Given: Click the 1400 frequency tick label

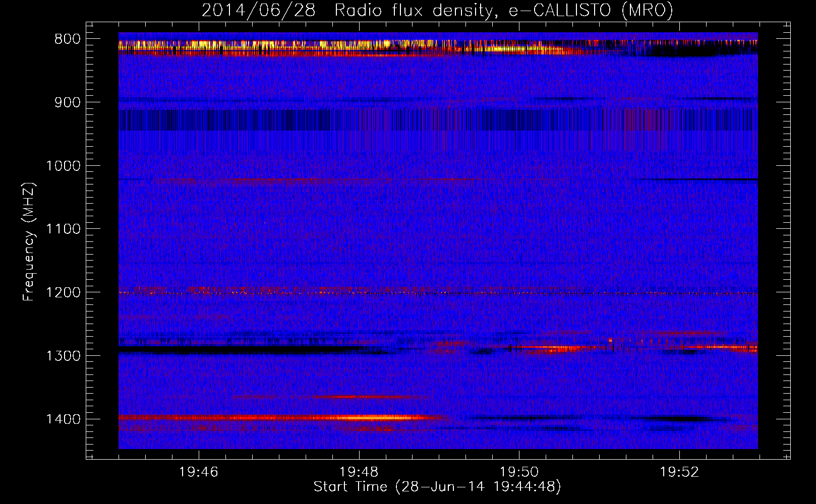Looking at the screenshot, I should click(64, 419).
